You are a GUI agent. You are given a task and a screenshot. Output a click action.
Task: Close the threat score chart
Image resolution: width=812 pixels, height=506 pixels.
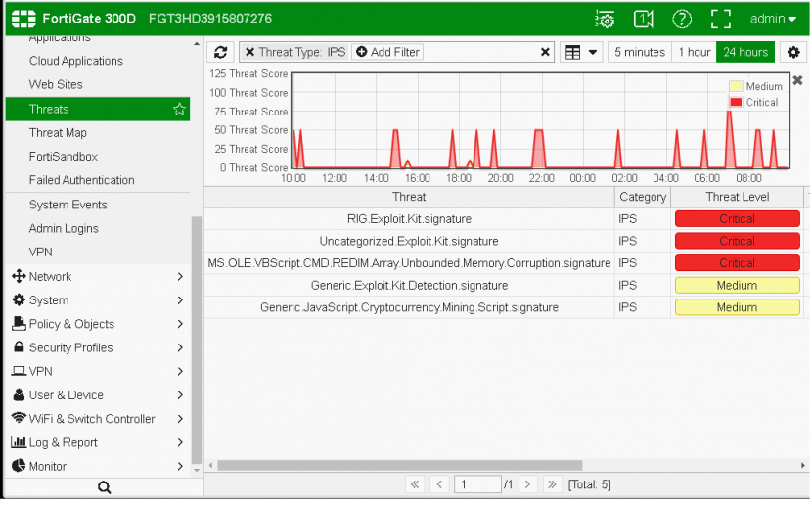[x=797, y=80]
